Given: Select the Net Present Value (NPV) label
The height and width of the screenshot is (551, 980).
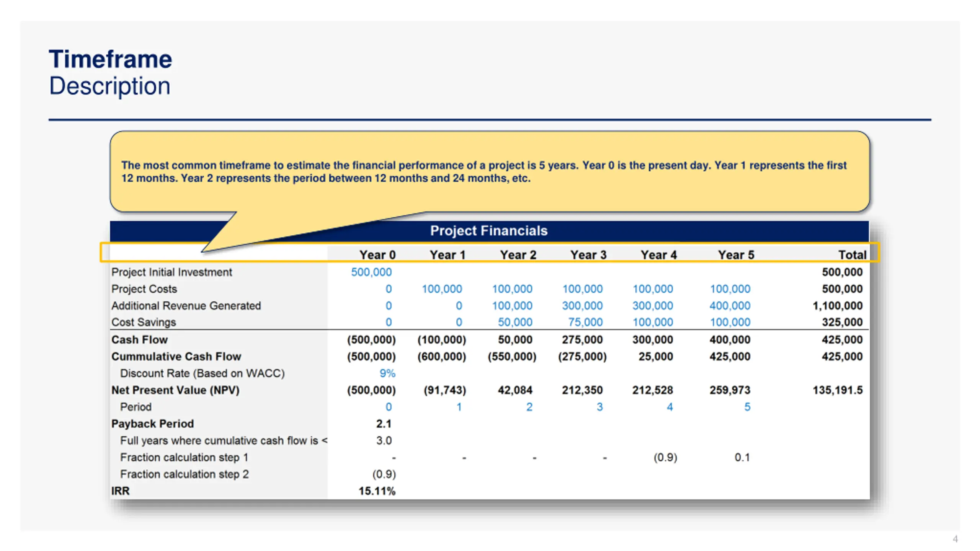Looking at the screenshot, I should [175, 390].
